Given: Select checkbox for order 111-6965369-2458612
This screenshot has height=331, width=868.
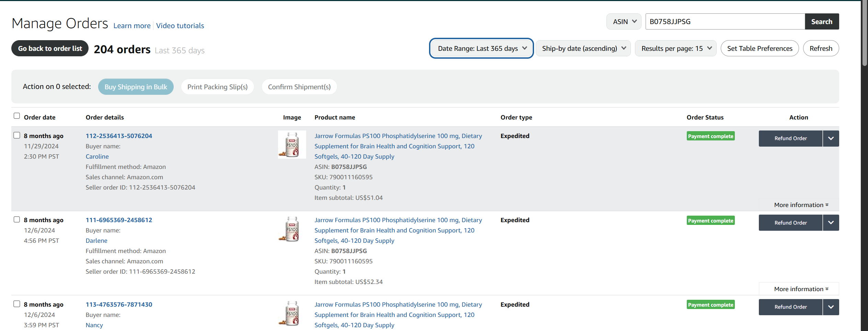Looking at the screenshot, I should coord(16,219).
